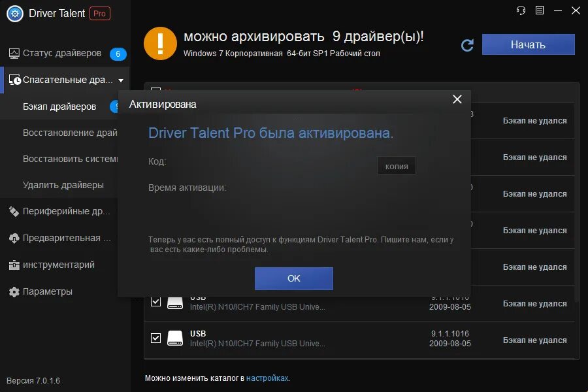Open Восстановить систему item

(x=70, y=159)
